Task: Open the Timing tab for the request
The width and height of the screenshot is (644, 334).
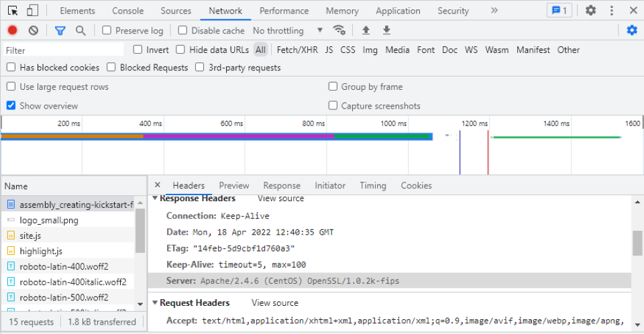Action: [372, 186]
